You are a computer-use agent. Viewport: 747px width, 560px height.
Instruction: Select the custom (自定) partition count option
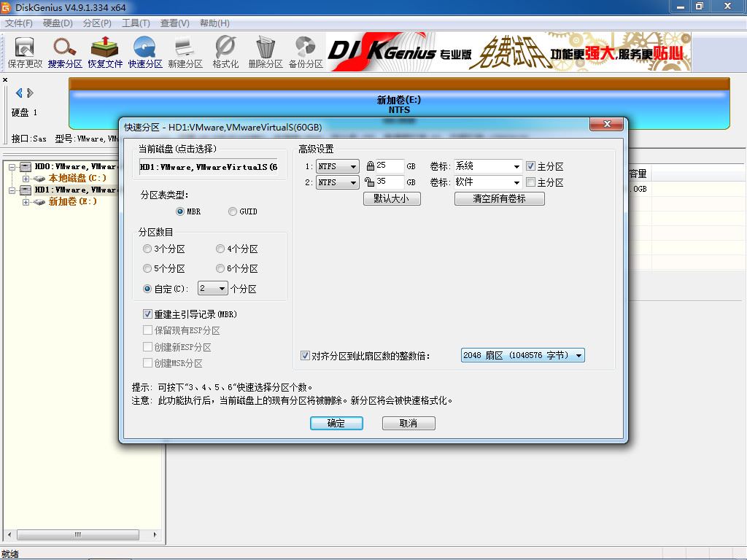(x=147, y=289)
